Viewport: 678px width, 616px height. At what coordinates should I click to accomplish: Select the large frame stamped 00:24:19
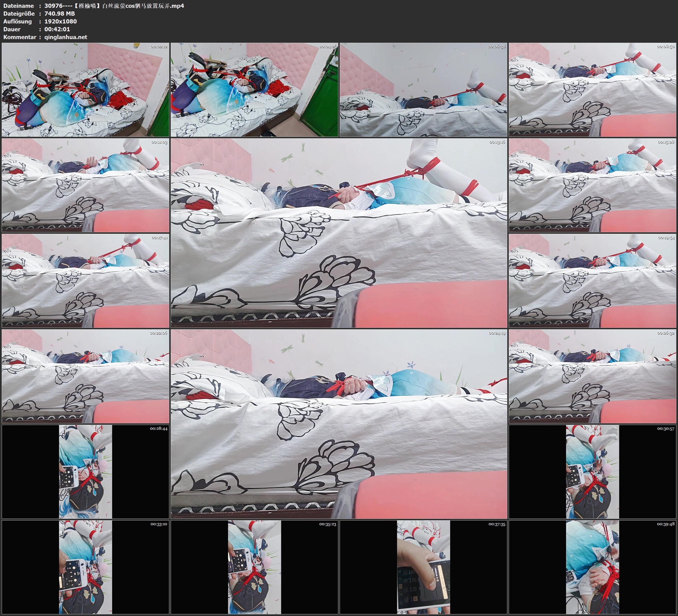339,424
